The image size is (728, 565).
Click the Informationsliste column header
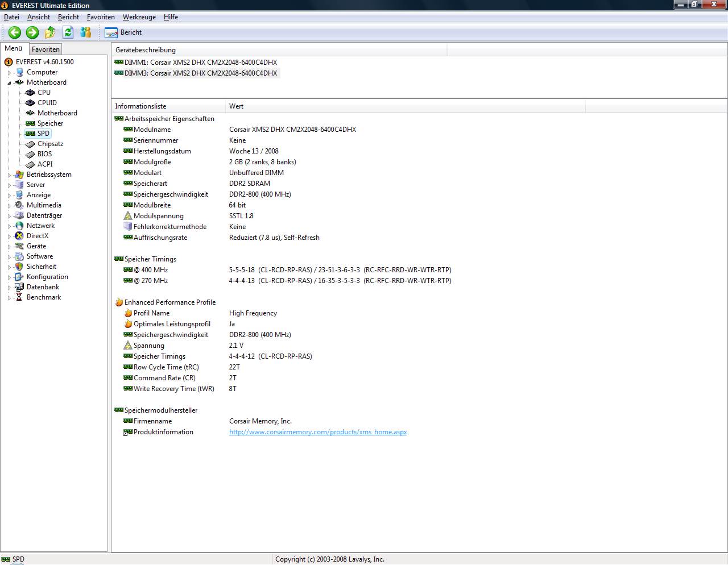pos(168,106)
